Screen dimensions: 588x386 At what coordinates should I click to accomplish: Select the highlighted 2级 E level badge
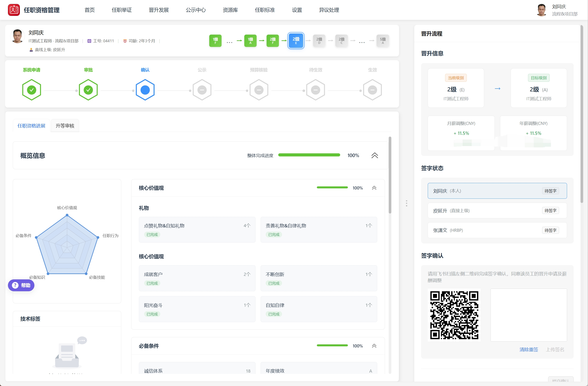(x=296, y=41)
